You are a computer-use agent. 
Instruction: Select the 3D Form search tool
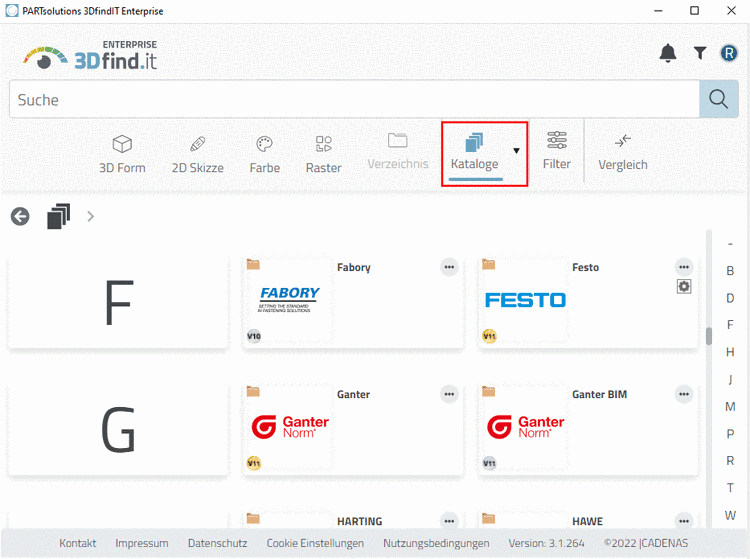122,154
